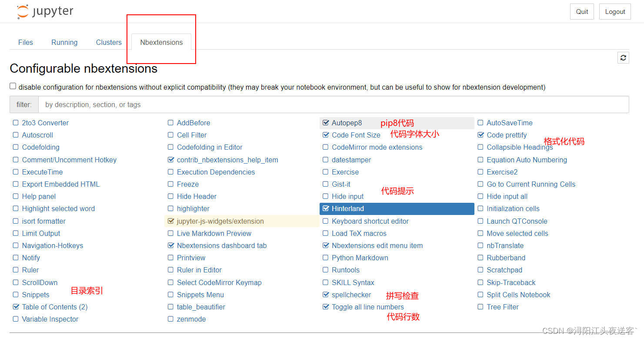Open the ExecuteTime extension
This screenshot has height=339, width=644.
pos(42,172)
